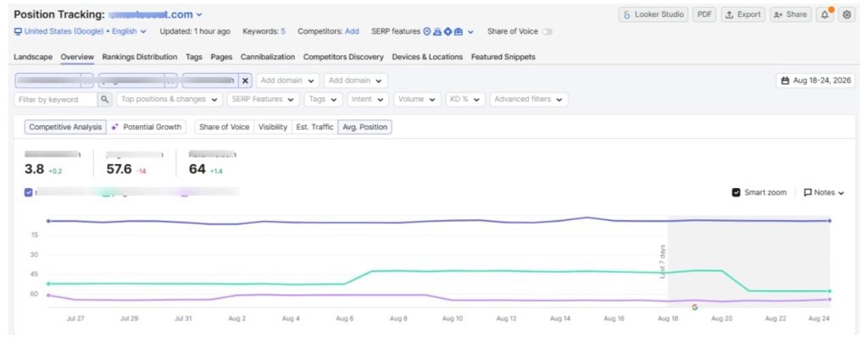Switch to Overview tab
868x353 pixels.
(x=77, y=57)
